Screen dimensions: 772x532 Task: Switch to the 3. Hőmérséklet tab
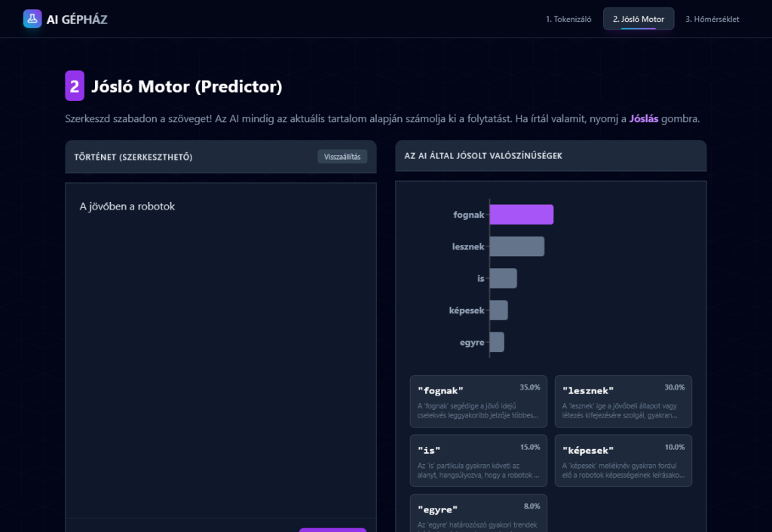pos(712,19)
